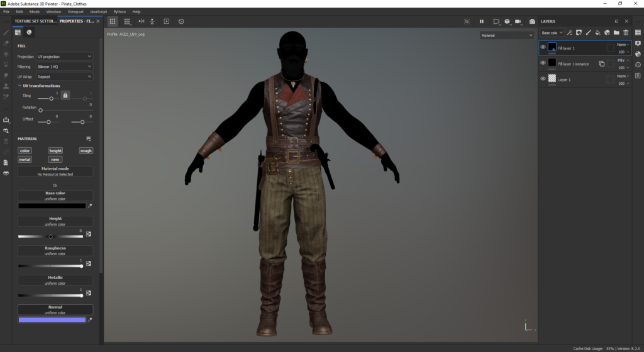The image size is (644, 352).
Task: Open Layer 1 Norm blend dropdown
Action: (623, 76)
